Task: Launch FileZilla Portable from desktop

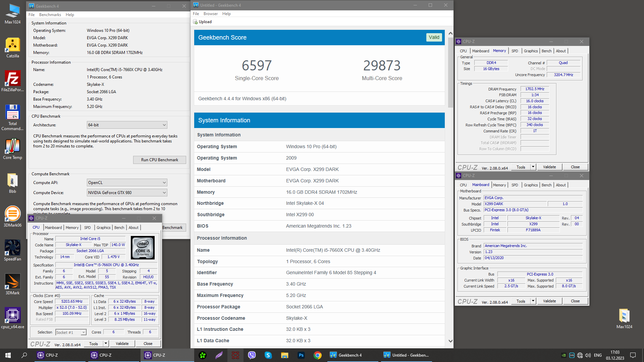Action: pos(12,81)
